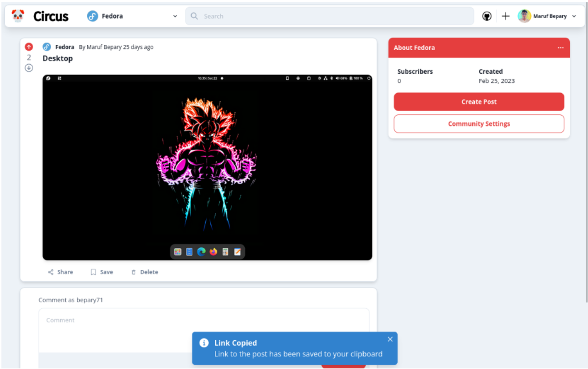Open the Desktop wallpaper post image

coord(207,167)
